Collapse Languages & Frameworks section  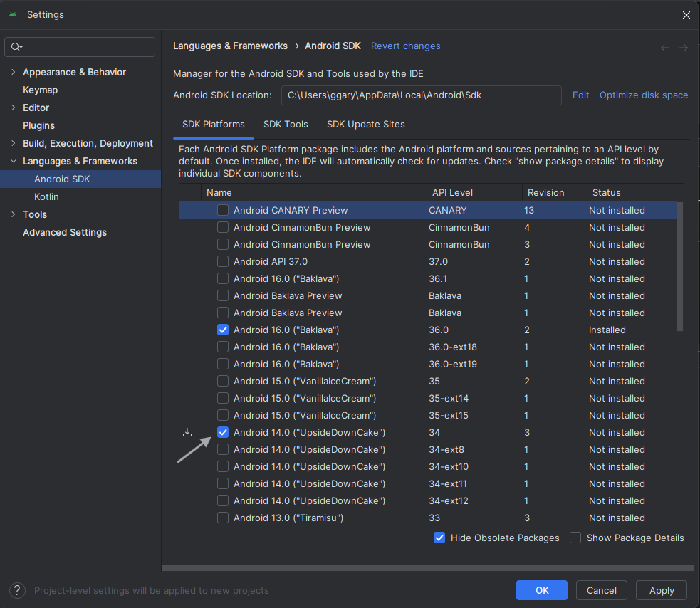point(13,161)
